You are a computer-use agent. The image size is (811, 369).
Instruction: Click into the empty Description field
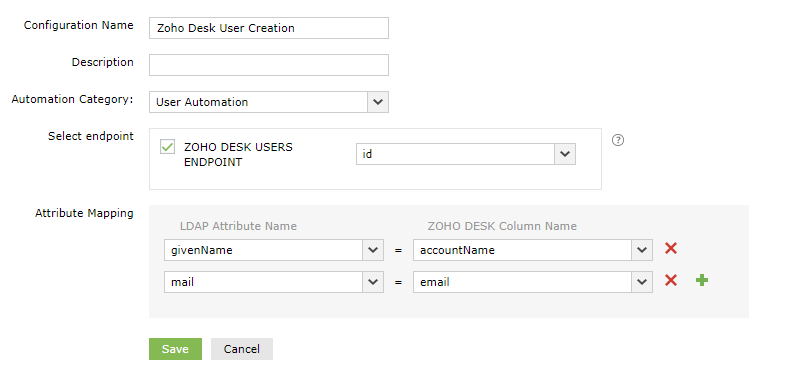pyautogui.click(x=269, y=65)
